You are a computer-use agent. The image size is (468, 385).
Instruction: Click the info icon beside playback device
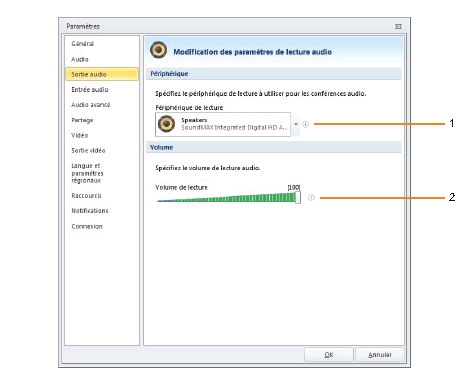(305, 124)
